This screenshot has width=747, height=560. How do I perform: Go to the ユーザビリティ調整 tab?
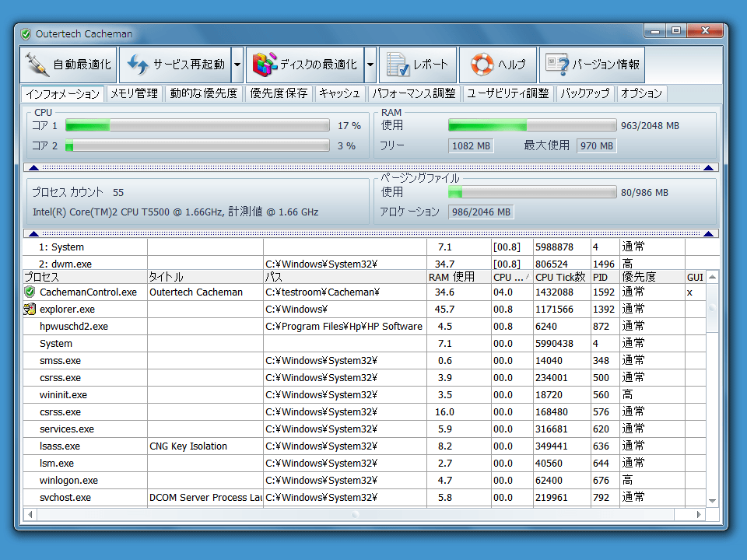pos(507,93)
